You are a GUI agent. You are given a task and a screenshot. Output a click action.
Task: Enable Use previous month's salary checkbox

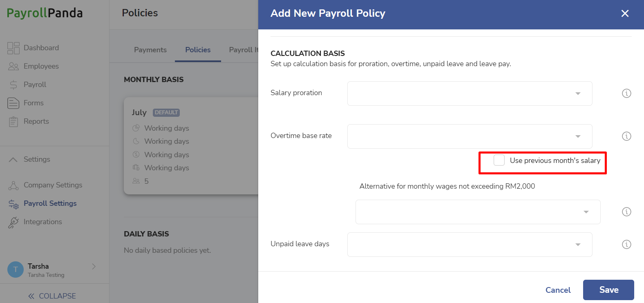[499, 160]
